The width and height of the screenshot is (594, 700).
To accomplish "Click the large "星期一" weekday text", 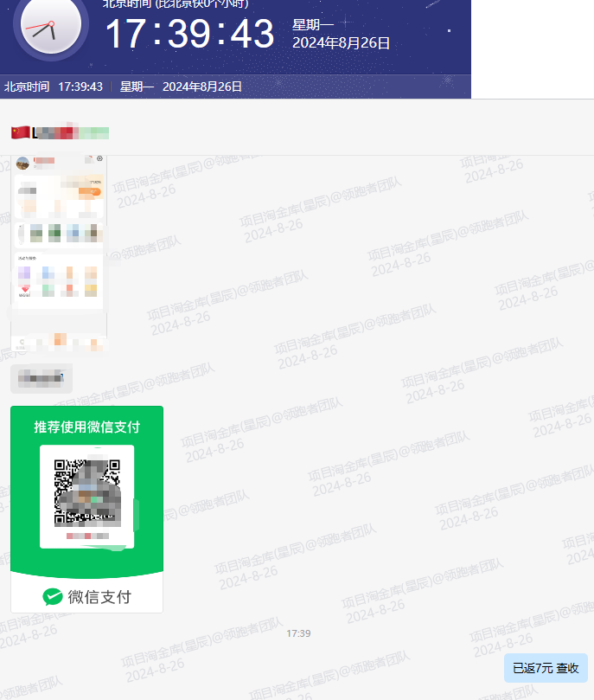I will [311, 24].
